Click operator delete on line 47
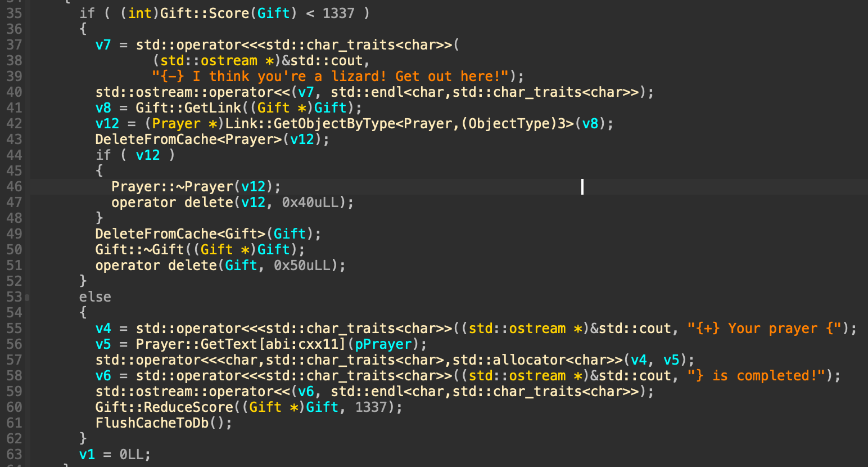Screen dimensions: 868x467 [172, 202]
